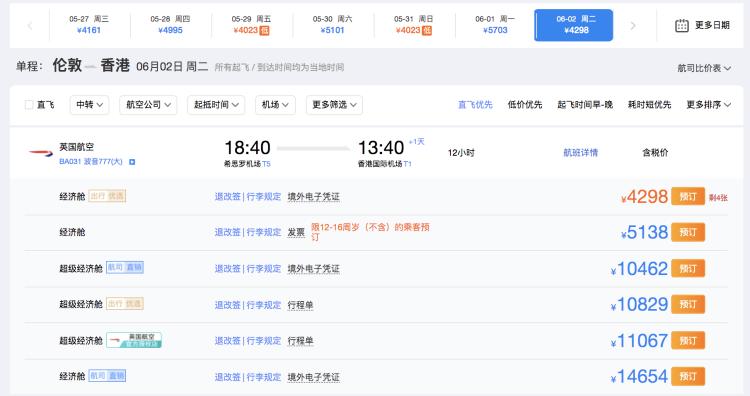Click the tag on the ¥10829 row
This screenshot has height=396, width=750.
tap(125, 304)
